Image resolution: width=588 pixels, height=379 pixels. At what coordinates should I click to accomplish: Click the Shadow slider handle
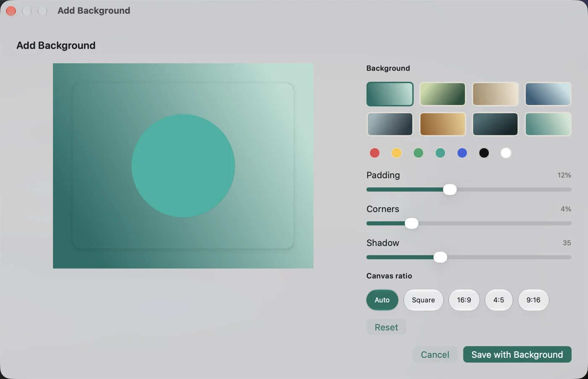coord(440,257)
